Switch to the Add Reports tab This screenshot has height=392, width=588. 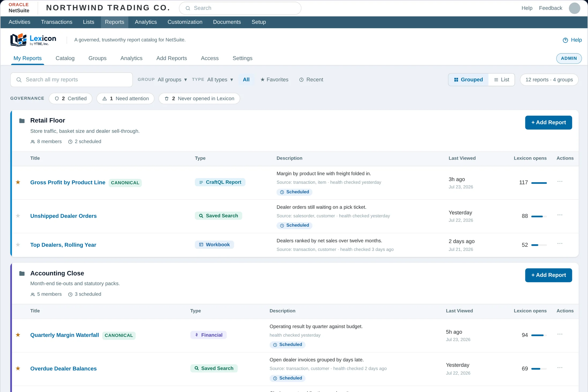click(x=172, y=58)
